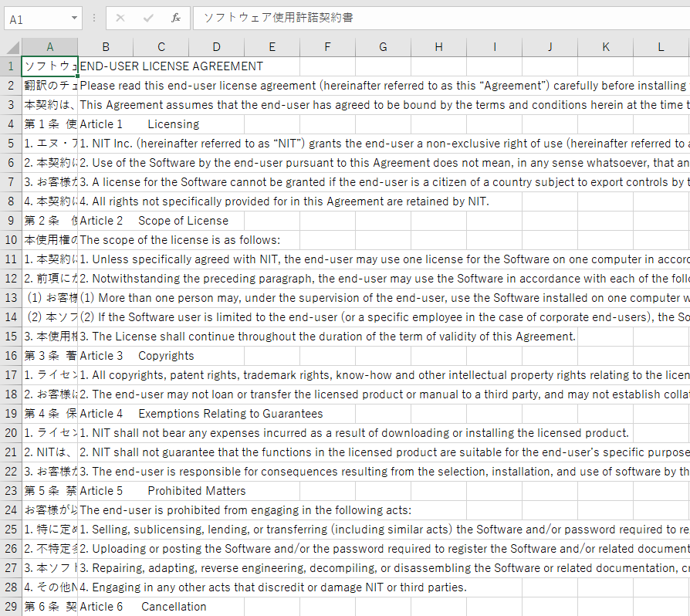
Task: Click the Enter checkmark icon in formula bar
Action: tap(148, 18)
